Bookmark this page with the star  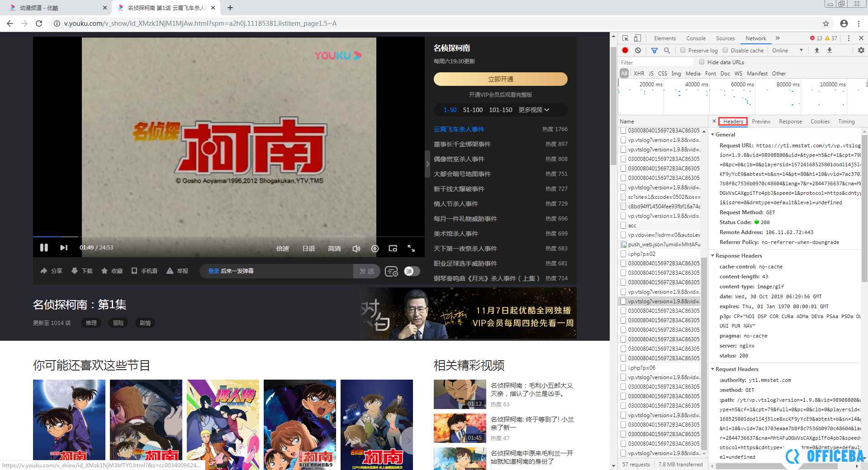pos(826,23)
